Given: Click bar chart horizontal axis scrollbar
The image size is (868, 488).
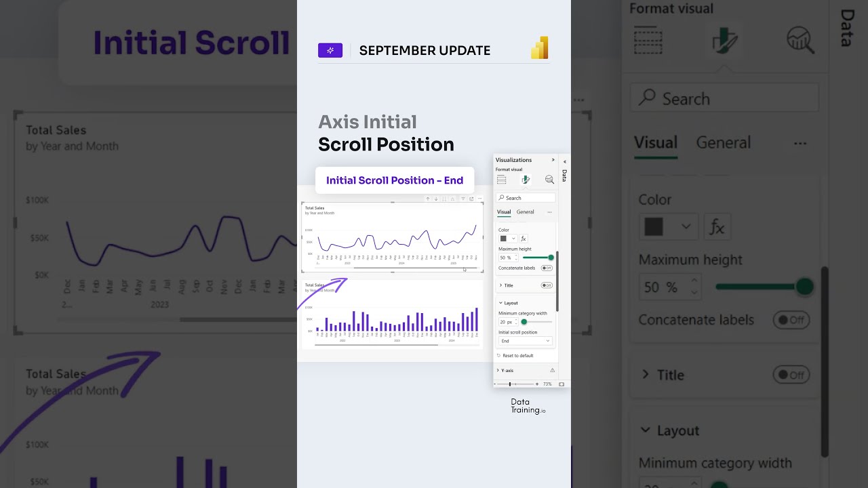Looking at the screenshot, I should 376,345.
